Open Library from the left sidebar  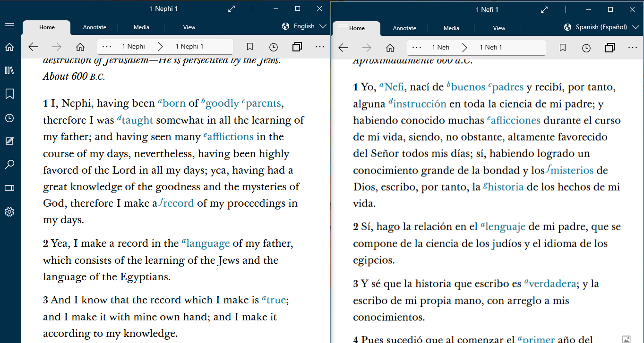9,70
